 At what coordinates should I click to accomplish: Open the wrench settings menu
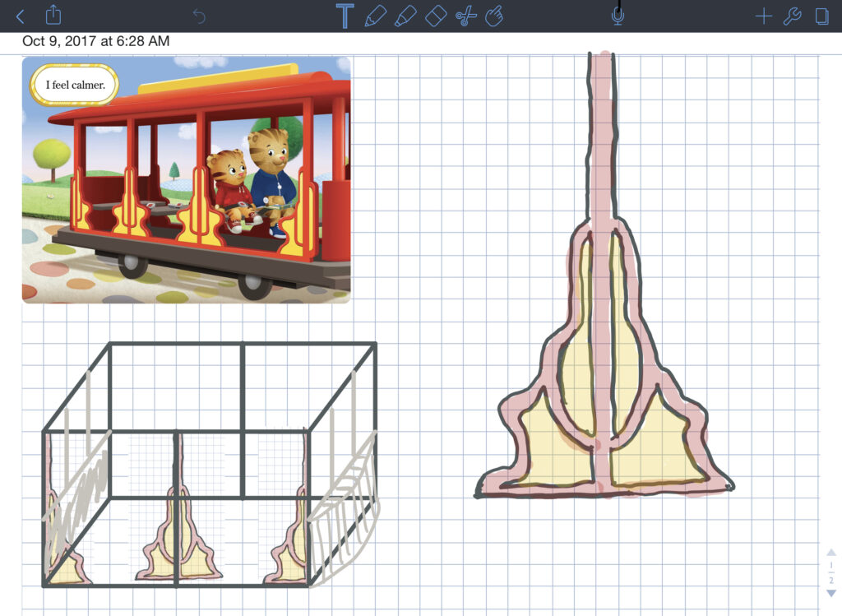792,16
